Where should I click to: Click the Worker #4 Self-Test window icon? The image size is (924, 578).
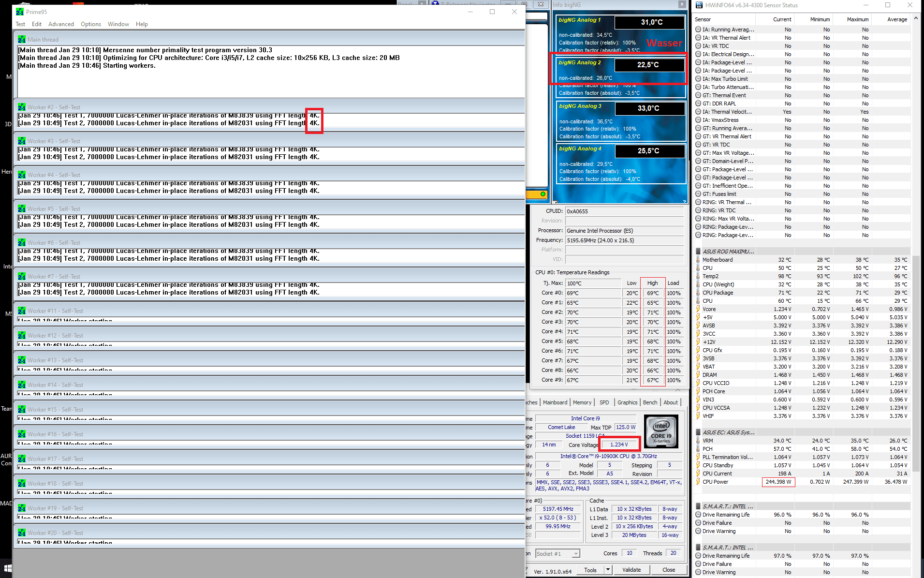click(x=22, y=175)
